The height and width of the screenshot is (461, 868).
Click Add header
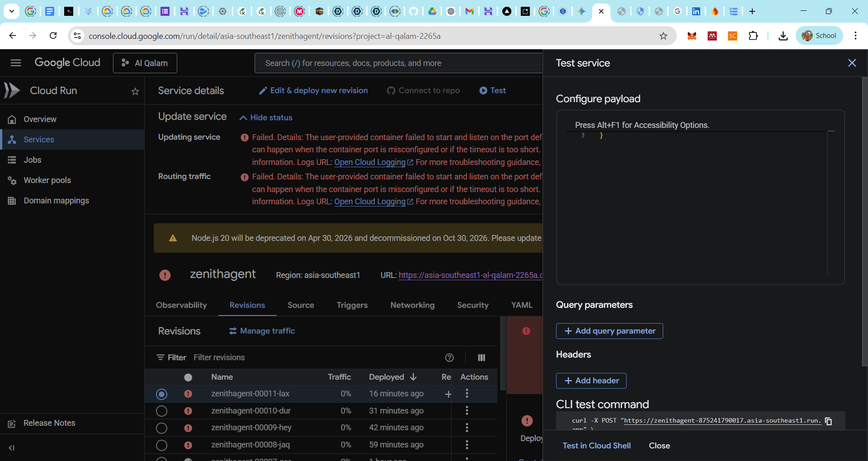point(591,381)
